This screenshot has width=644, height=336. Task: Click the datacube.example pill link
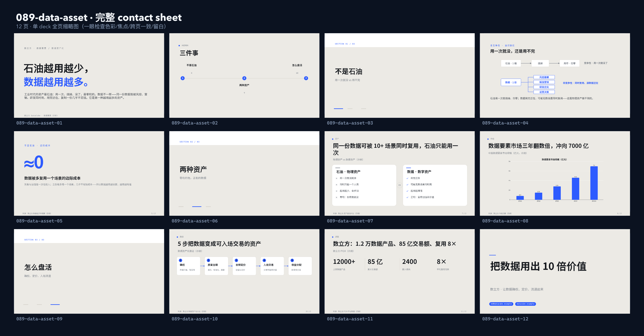tap(526, 304)
